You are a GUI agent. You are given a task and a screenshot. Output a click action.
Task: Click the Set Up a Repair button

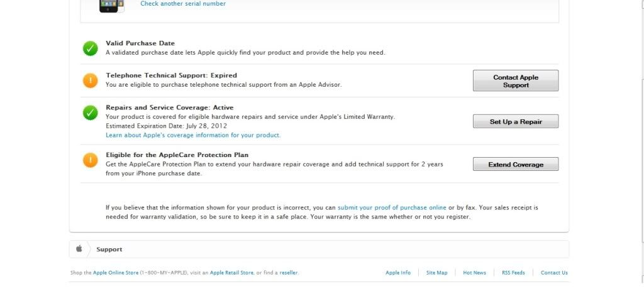pyautogui.click(x=516, y=122)
